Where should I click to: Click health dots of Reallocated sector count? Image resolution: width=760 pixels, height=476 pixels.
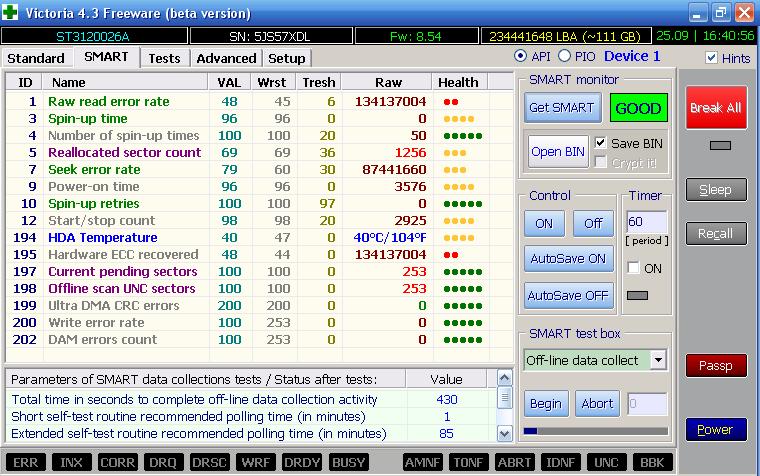click(x=455, y=153)
